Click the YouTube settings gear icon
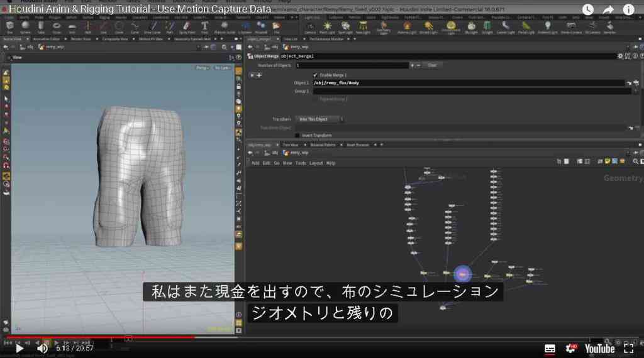This screenshot has width=644, height=358. click(x=570, y=349)
